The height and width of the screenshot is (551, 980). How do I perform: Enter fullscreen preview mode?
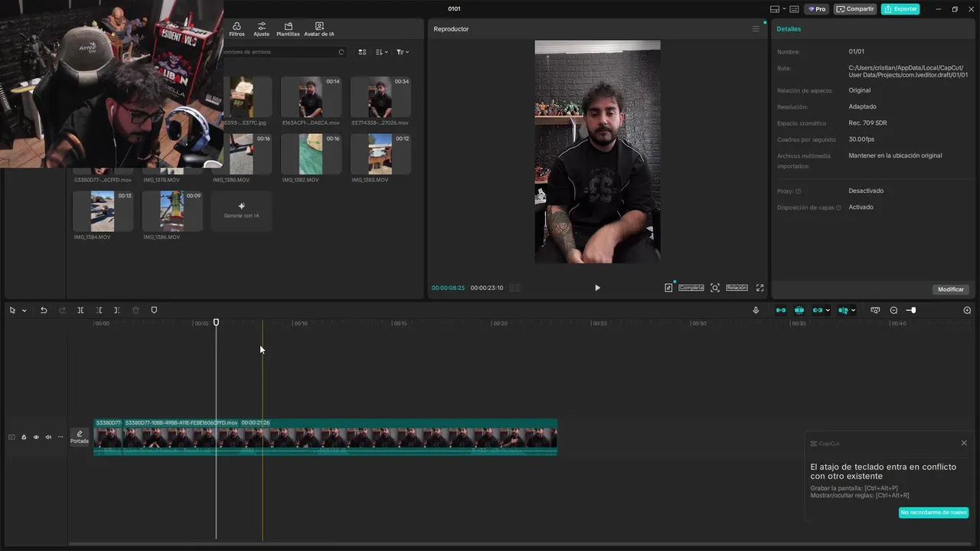759,288
